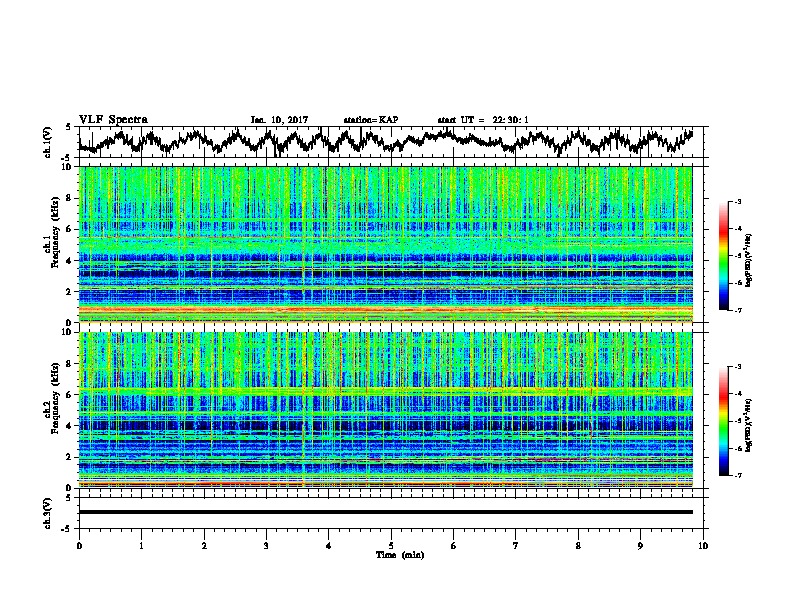Click time axis tick label "9"
The width and height of the screenshot is (792, 612).
(x=640, y=546)
